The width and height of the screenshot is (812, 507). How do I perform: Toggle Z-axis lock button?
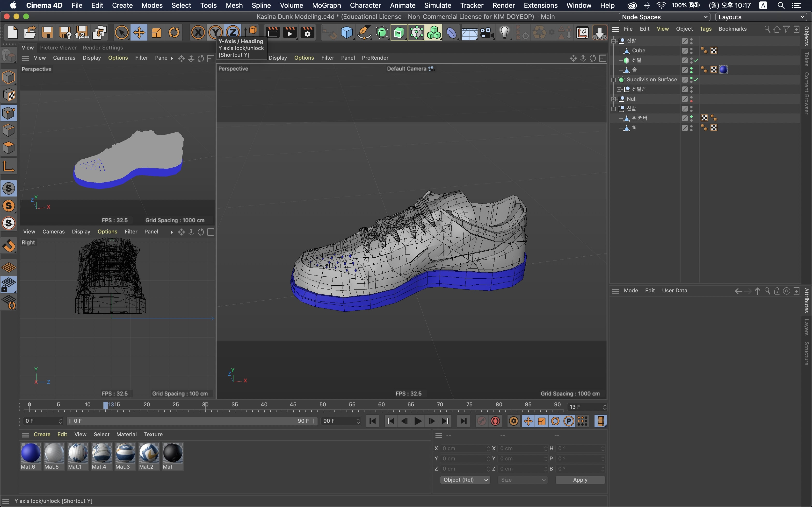[x=233, y=33]
